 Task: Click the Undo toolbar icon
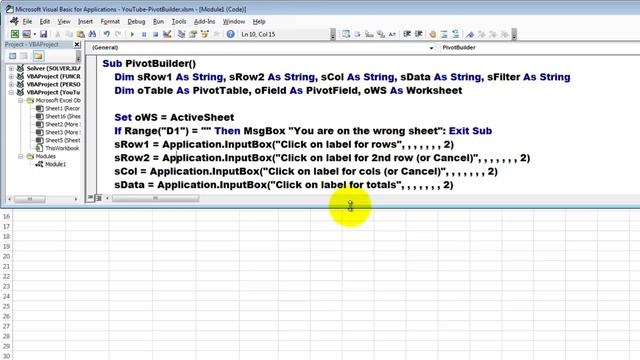click(x=107, y=34)
